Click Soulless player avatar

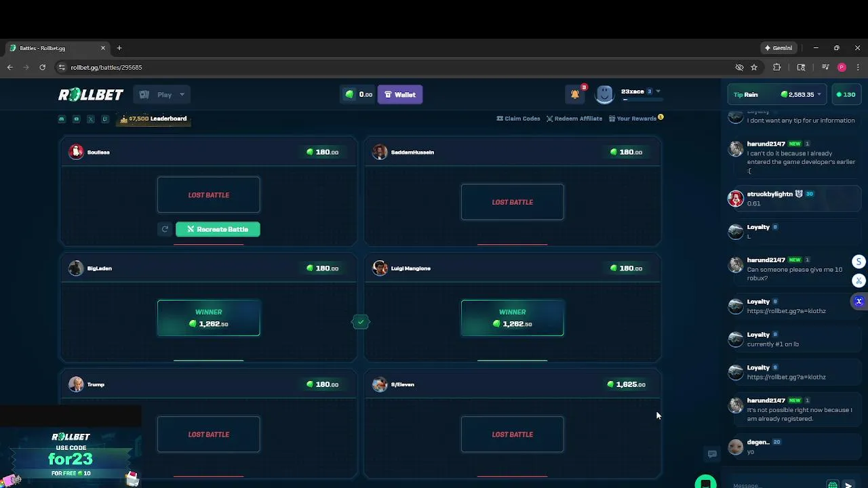76,152
